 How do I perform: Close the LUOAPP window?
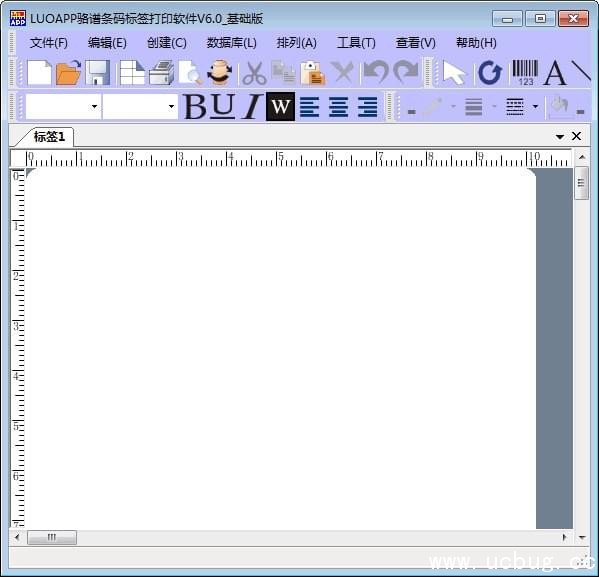coord(573,19)
